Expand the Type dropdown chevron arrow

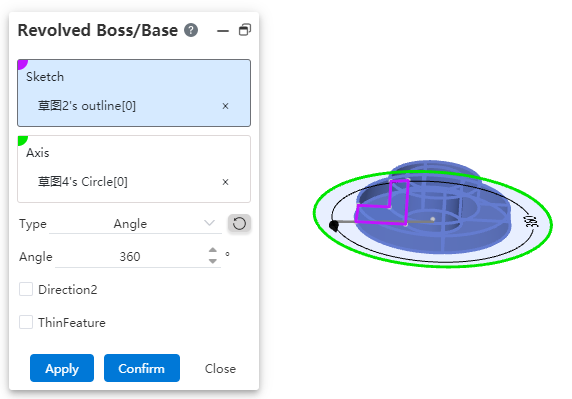(x=209, y=223)
